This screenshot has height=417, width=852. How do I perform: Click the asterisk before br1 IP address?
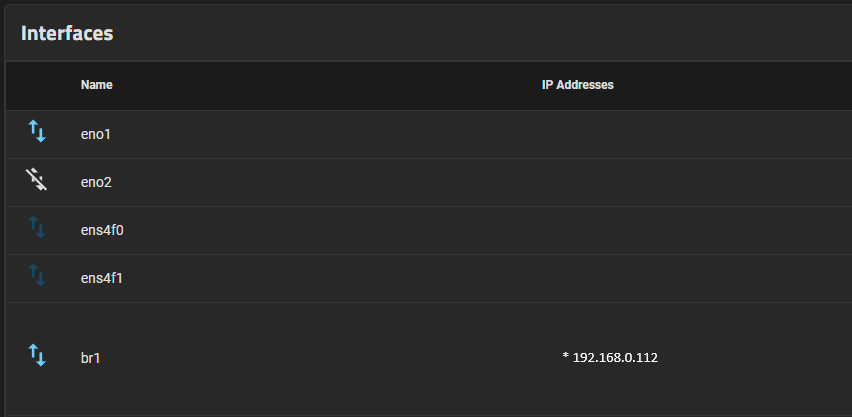pos(566,357)
